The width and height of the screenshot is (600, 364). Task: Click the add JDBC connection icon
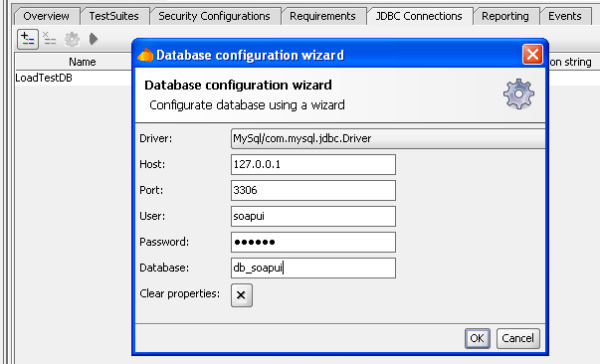coord(28,39)
